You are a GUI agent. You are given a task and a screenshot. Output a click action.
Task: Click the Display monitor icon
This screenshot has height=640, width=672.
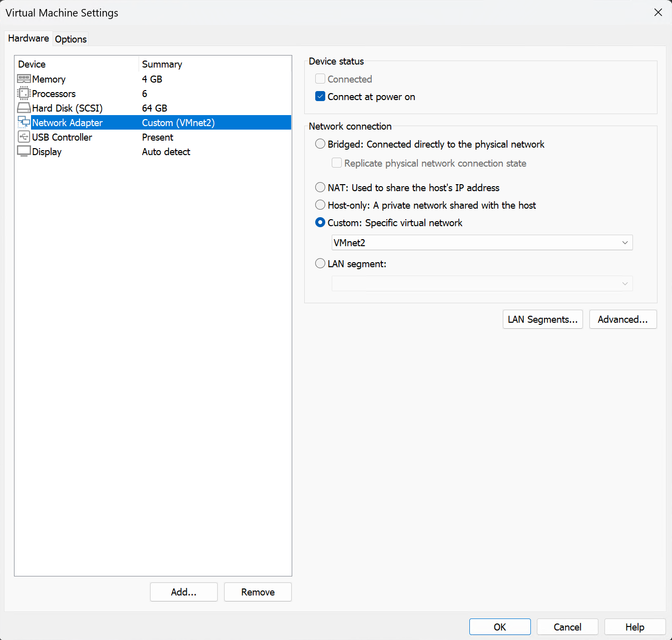tap(24, 152)
